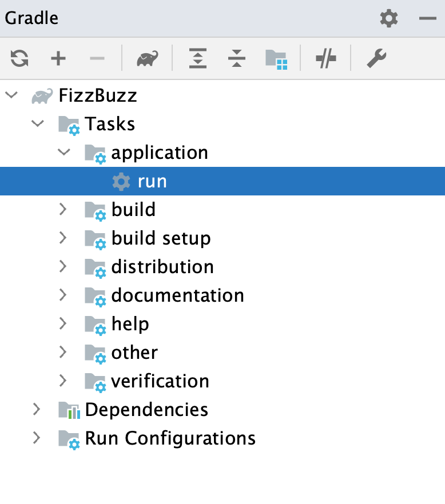Click the plus icon to link Gradle project
This screenshot has width=445, height=504.
pos(58,58)
